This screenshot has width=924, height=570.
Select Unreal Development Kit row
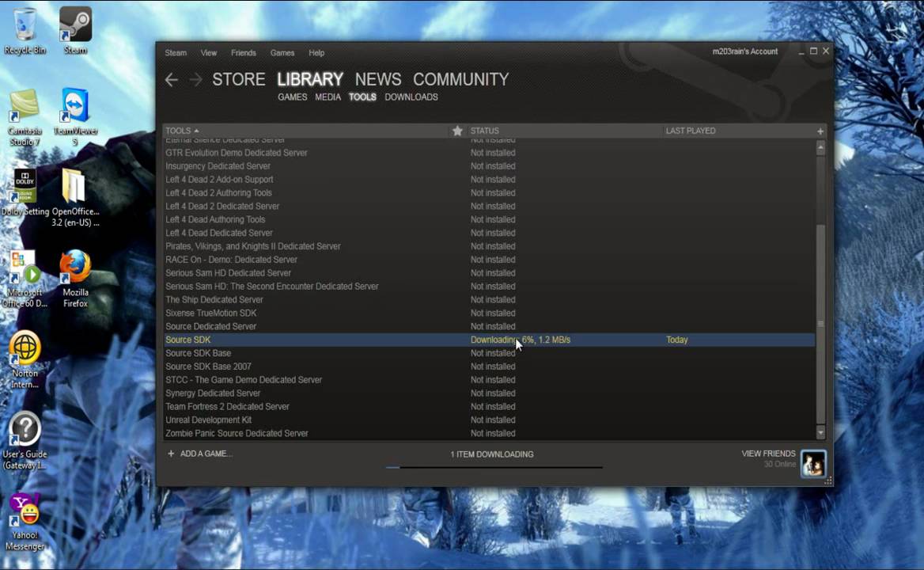pyautogui.click(x=489, y=420)
